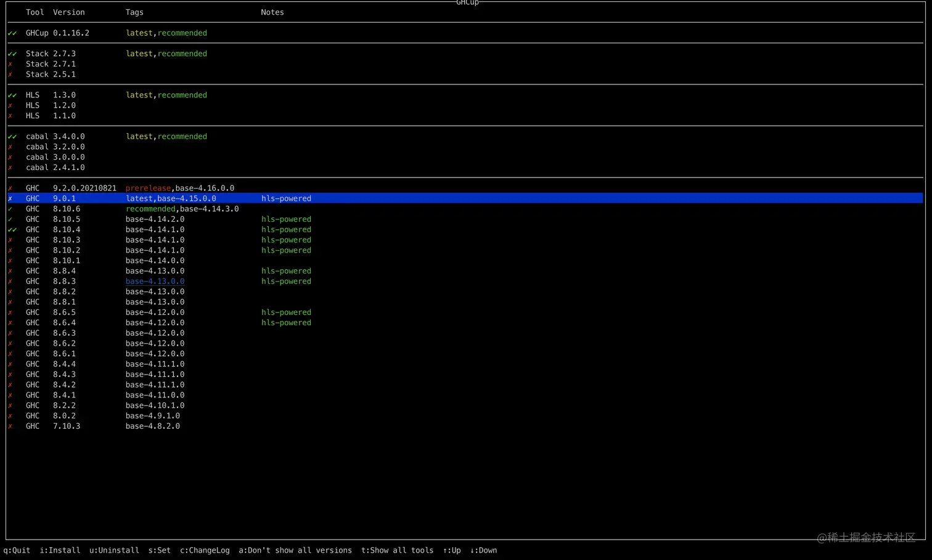Click the red cross beside GHC 8.8.4
Image resolution: width=932 pixels, height=560 pixels.
[x=10, y=271]
